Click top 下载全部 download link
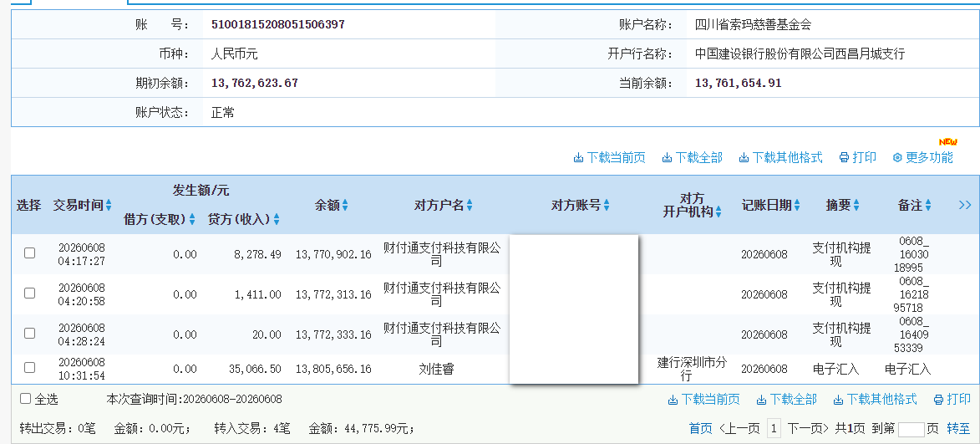 click(692, 157)
